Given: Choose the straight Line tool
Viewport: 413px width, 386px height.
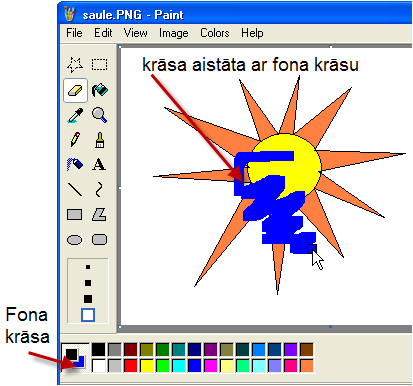Looking at the screenshot, I should click(x=75, y=189).
